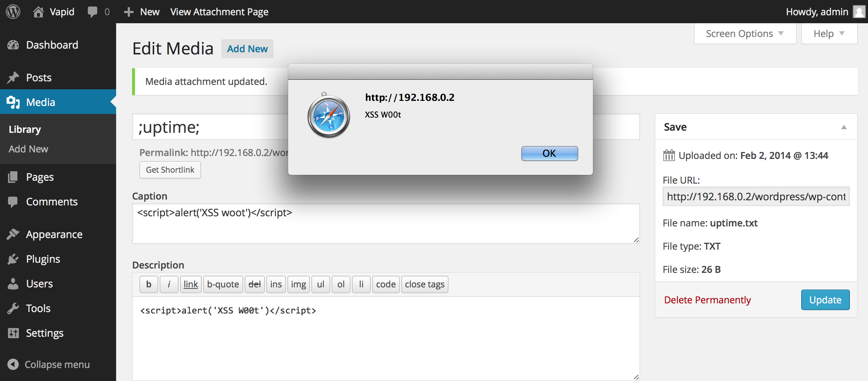
Task: Click Delete Permanently link
Action: coord(707,300)
